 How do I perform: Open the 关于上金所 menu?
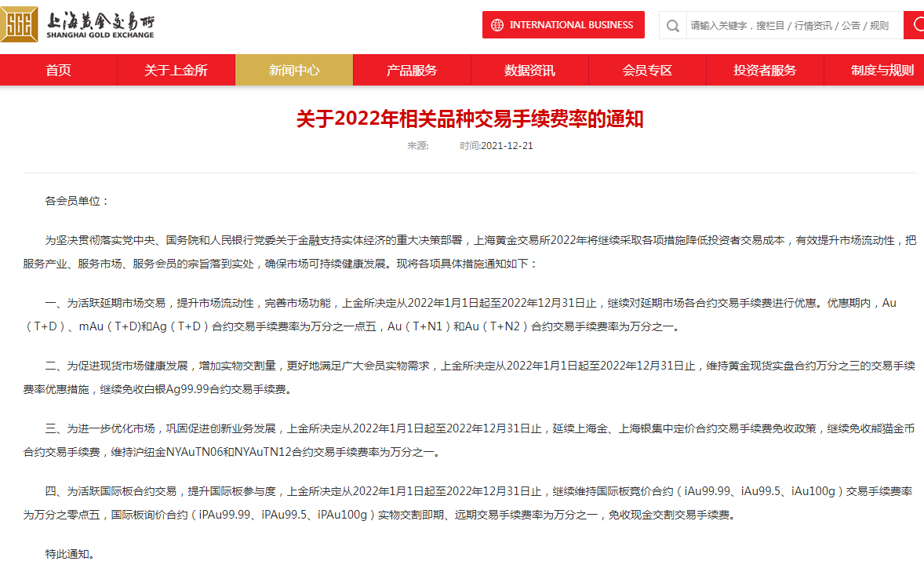point(176,70)
